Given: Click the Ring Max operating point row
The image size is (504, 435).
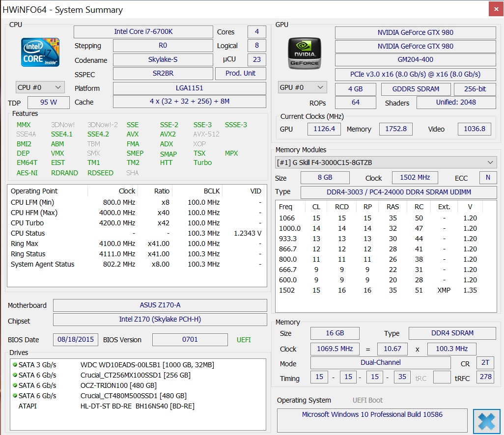Looking at the screenshot, I should pos(137,244).
